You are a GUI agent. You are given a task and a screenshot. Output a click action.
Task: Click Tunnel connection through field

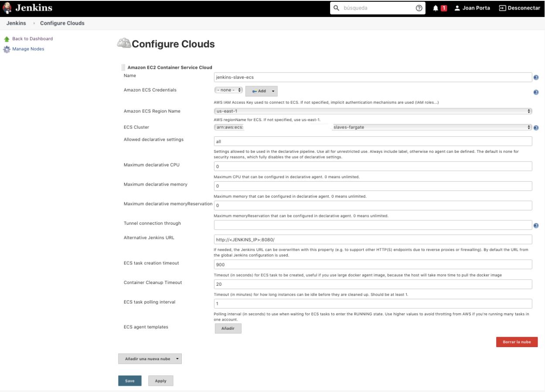pos(373,225)
